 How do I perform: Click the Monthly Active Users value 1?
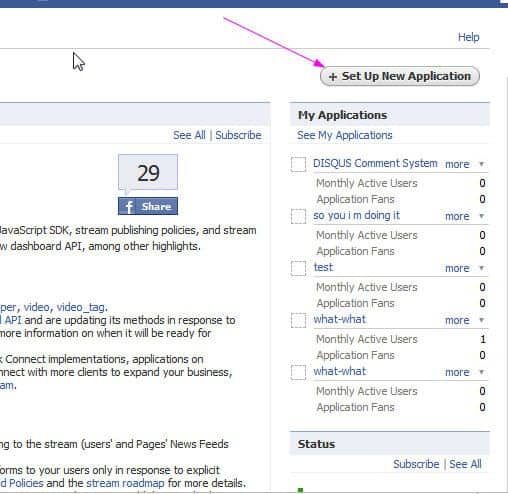click(482, 339)
